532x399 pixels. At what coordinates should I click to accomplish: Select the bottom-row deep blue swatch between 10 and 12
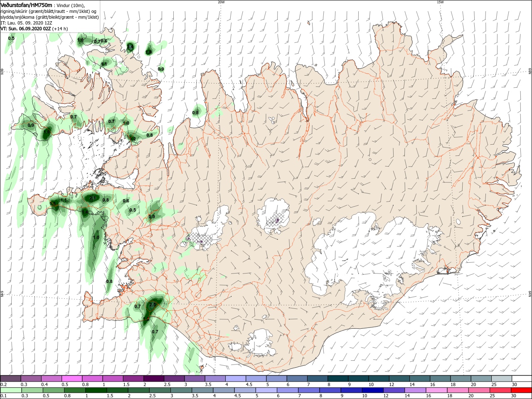[372, 390]
